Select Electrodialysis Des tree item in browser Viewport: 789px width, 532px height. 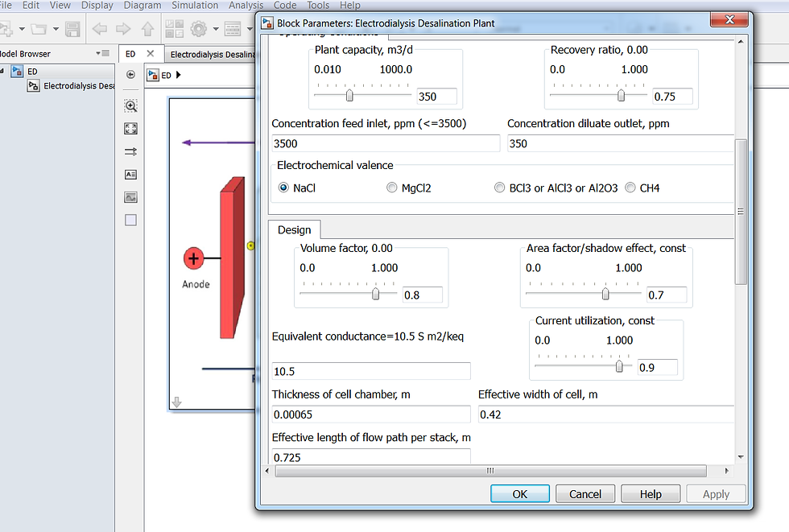71,86
